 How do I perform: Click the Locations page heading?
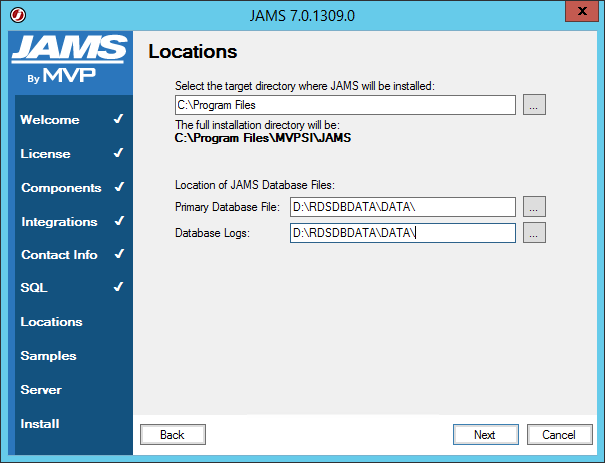point(193,52)
